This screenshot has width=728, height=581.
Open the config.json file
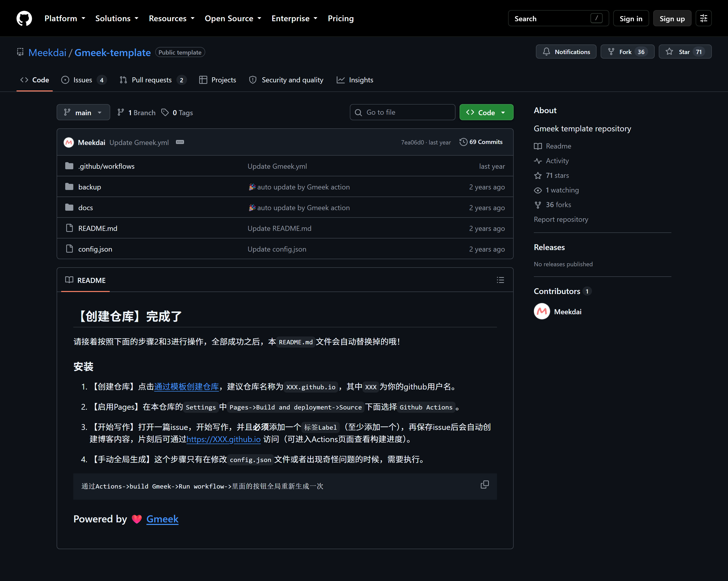[95, 249]
